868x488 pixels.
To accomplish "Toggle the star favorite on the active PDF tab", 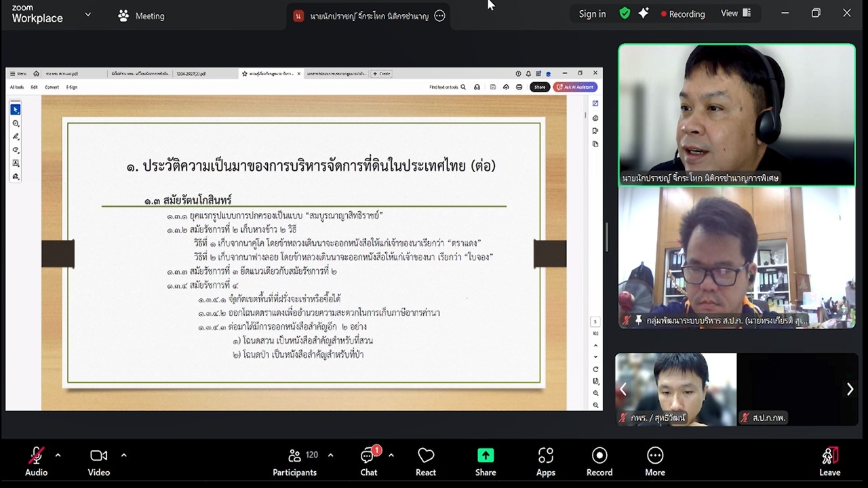I will tap(244, 73).
